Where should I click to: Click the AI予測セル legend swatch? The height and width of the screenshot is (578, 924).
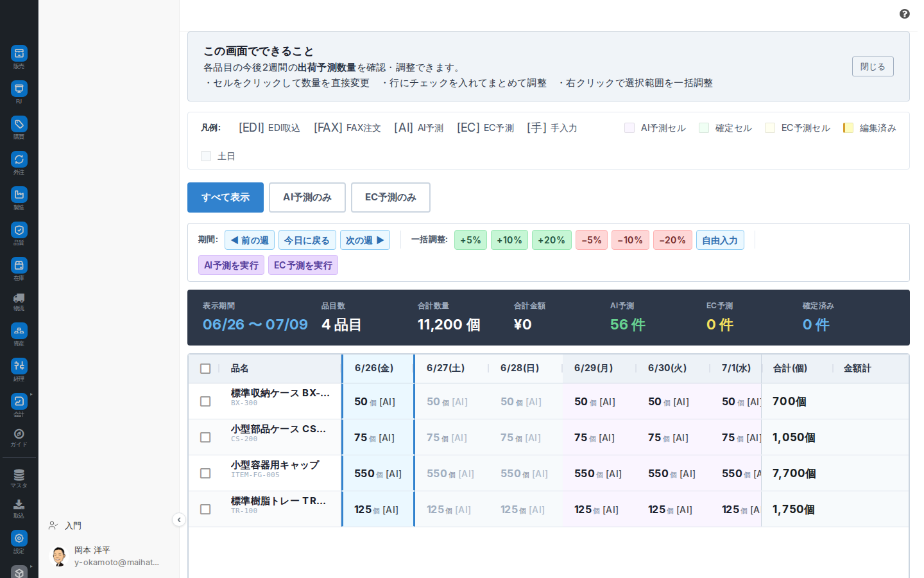pyautogui.click(x=629, y=128)
